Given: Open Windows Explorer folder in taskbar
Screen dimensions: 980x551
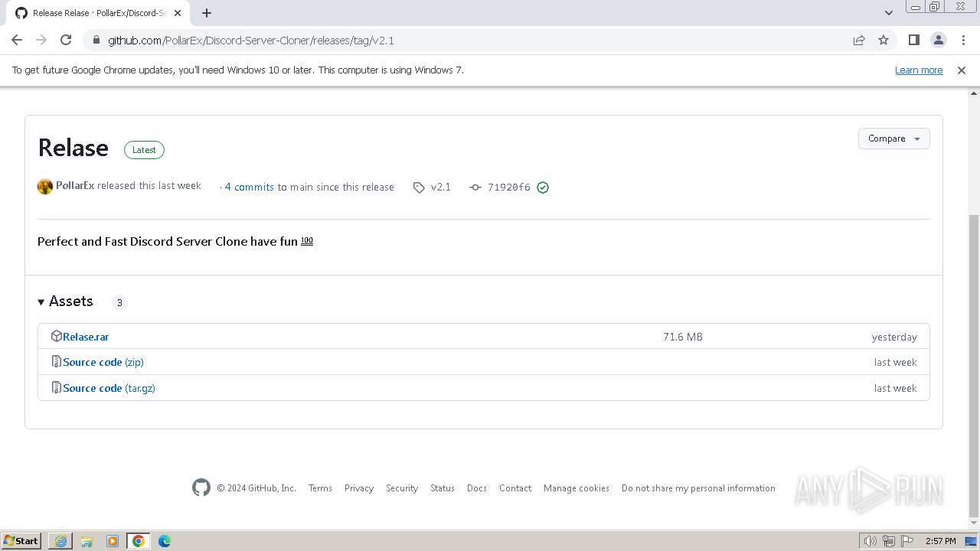Looking at the screenshot, I should point(87,541).
